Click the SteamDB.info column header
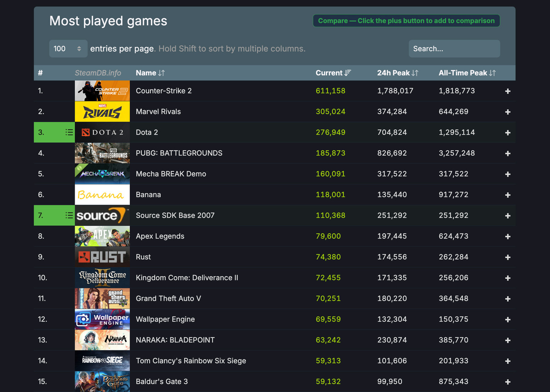This screenshot has width=550, height=392. [x=98, y=73]
